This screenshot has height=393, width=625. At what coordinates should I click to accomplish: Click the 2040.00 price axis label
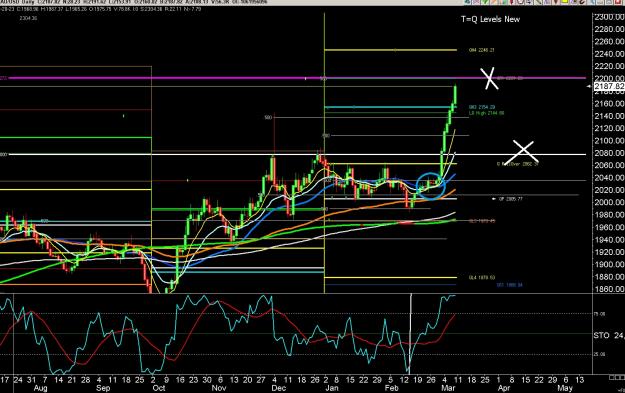coord(609,177)
